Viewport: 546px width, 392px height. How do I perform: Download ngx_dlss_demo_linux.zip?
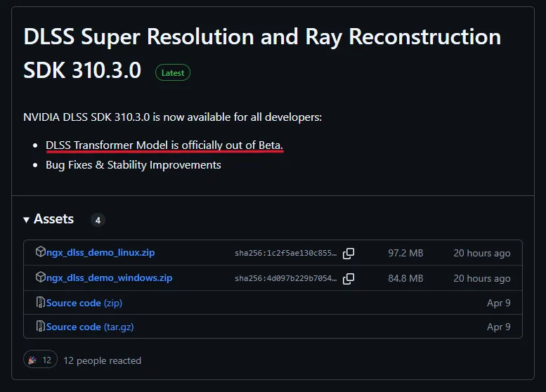[100, 253]
